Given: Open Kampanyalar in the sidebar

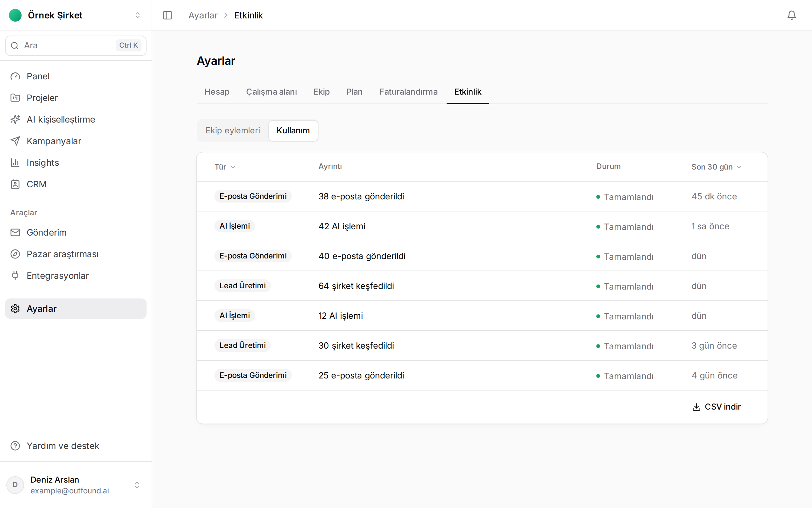Looking at the screenshot, I should pos(76,141).
